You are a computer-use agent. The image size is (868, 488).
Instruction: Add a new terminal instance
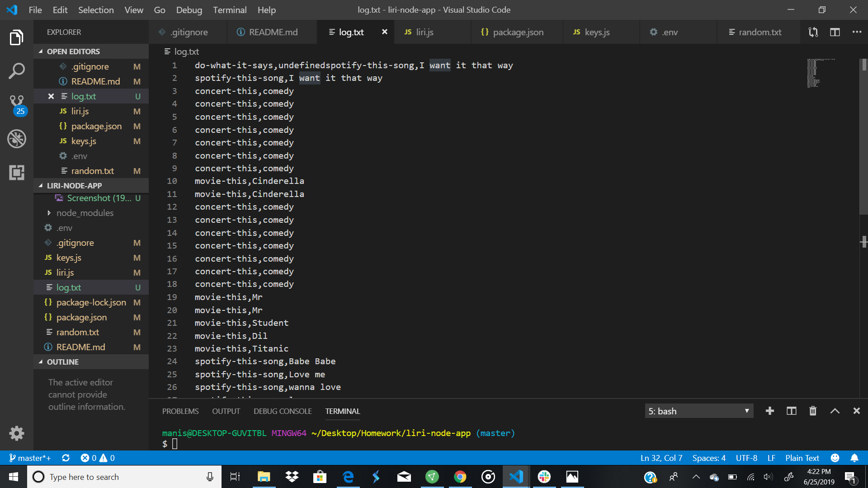tap(769, 411)
